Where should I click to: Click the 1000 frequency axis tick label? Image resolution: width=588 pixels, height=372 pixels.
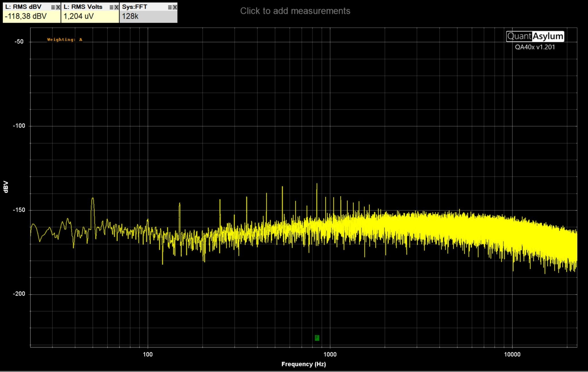330,354
